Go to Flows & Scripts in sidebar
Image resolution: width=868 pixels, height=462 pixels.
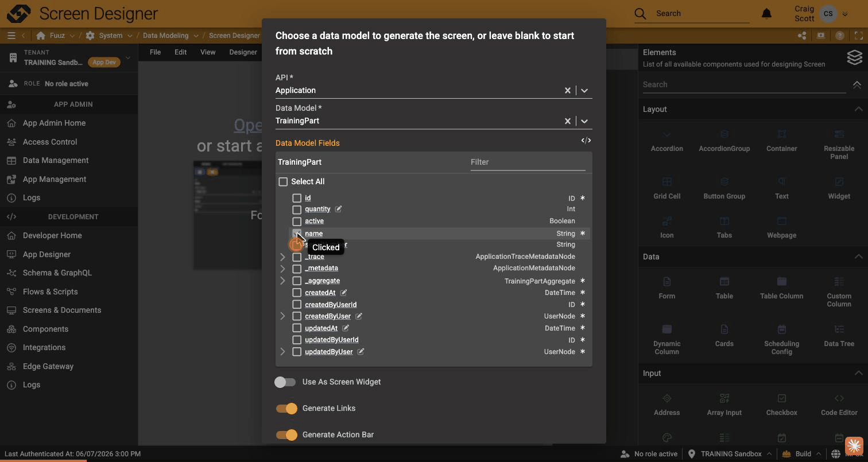tap(51, 292)
